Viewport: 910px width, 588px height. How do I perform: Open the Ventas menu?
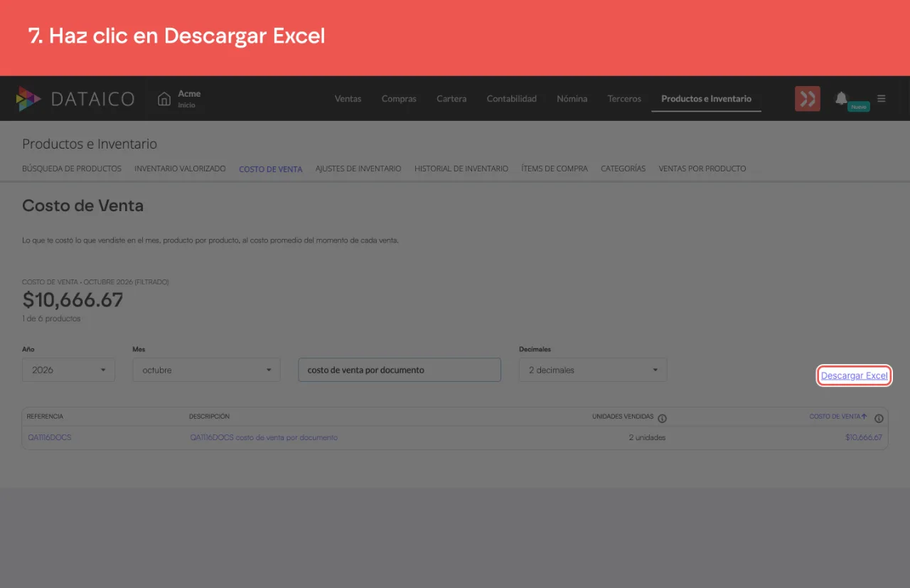348,99
